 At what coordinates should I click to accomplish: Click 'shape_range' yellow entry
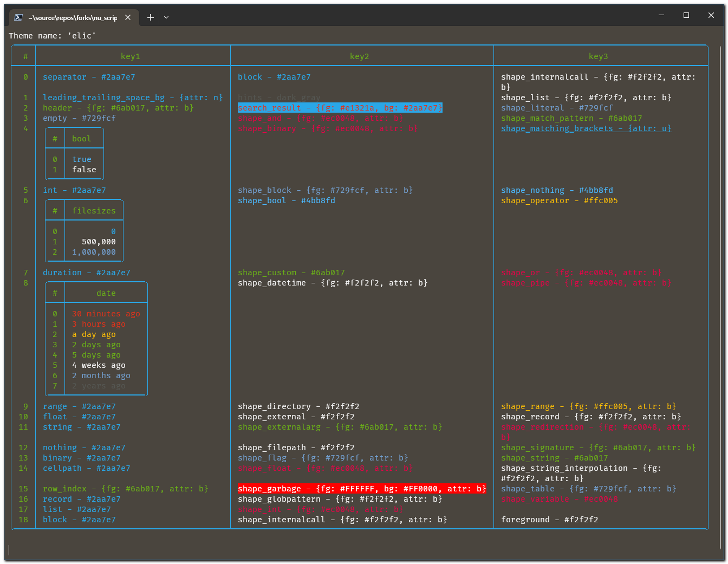point(589,406)
